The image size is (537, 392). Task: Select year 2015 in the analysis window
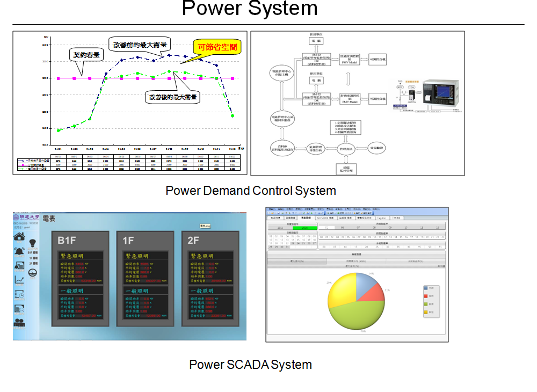[280, 228]
